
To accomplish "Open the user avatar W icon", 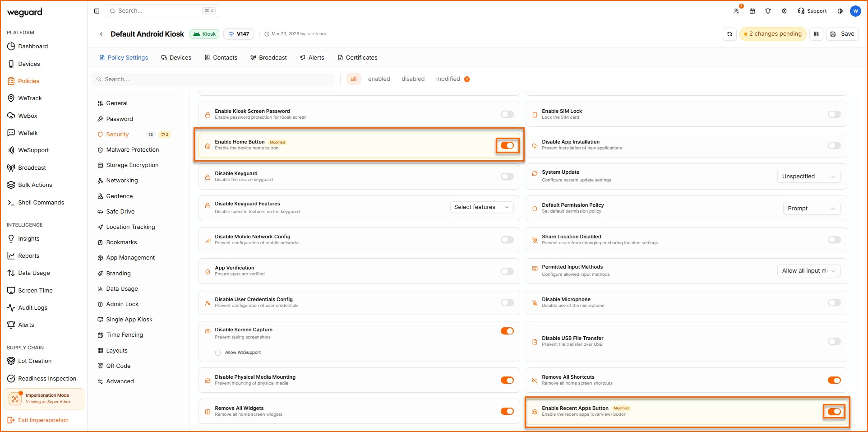I will [855, 11].
